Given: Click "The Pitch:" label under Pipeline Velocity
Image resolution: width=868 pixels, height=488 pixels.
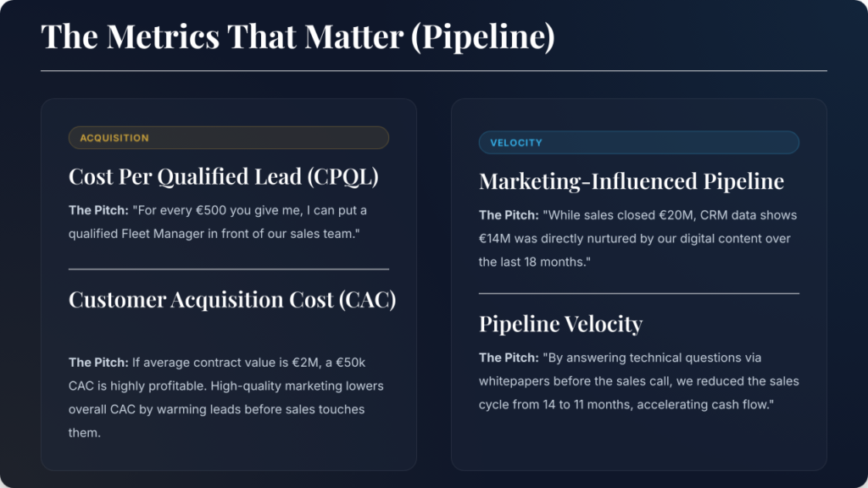Looking at the screenshot, I should point(509,358).
